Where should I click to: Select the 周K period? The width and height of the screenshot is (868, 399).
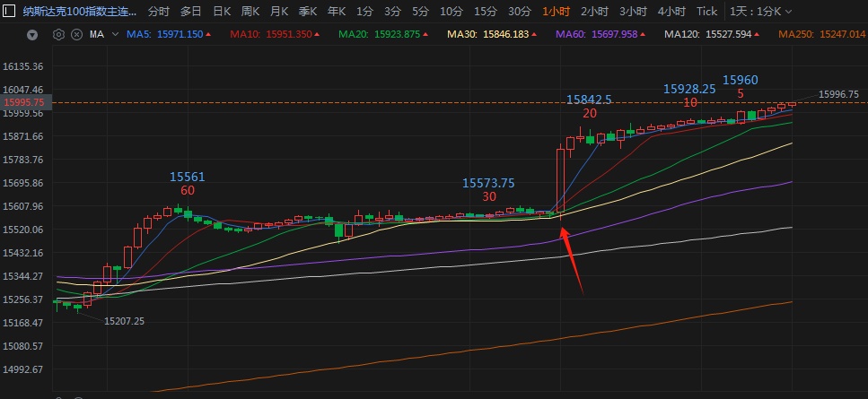point(250,11)
